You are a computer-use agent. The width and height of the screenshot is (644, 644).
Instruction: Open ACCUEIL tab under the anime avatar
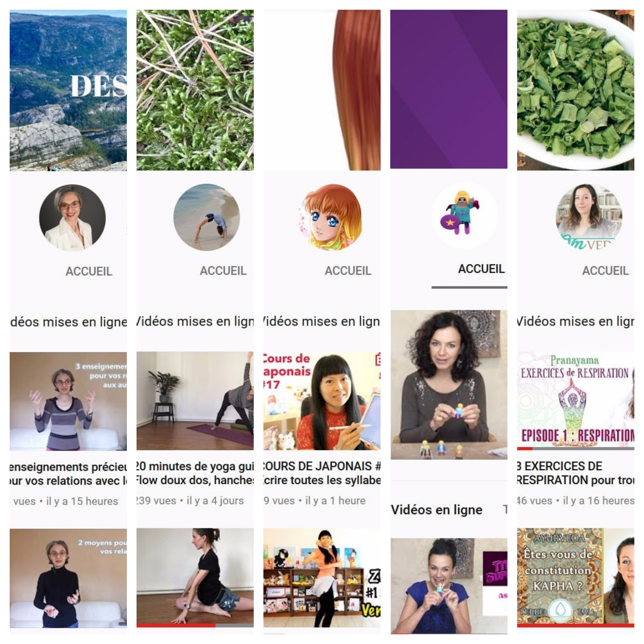click(x=348, y=271)
